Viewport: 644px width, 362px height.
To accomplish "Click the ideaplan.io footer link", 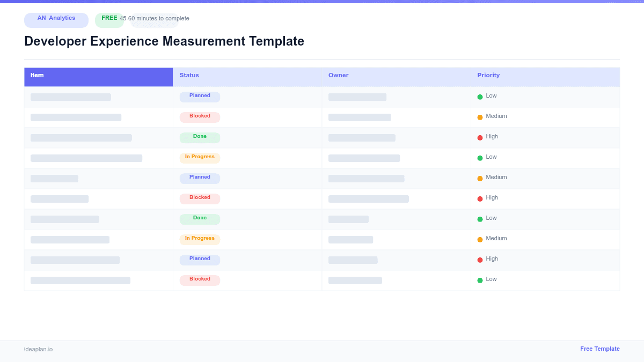I will coord(38,350).
